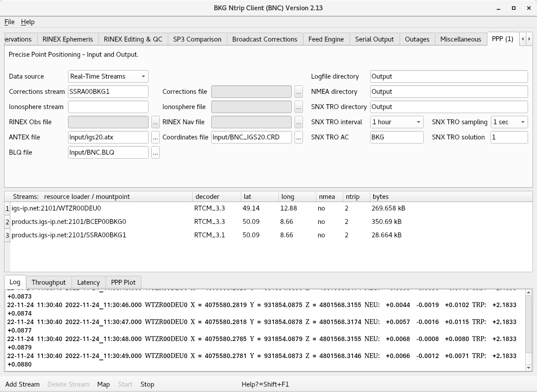Switch to the Broadcast Corrections tab

pyautogui.click(x=264, y=39)
